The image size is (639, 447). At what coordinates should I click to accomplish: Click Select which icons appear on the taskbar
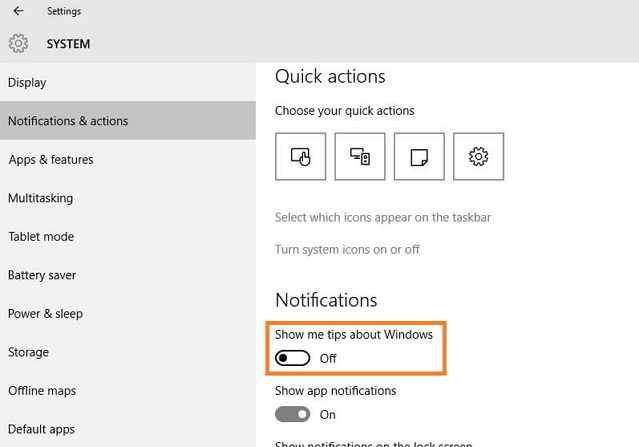tap(383, 218)
